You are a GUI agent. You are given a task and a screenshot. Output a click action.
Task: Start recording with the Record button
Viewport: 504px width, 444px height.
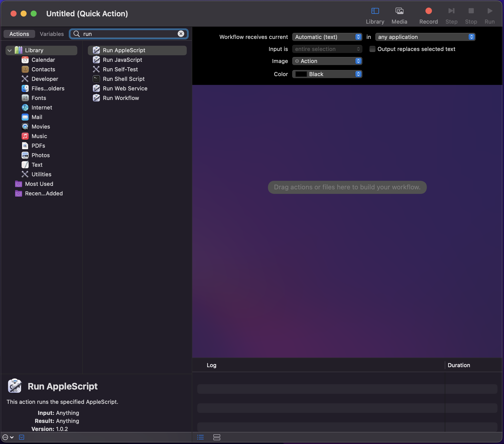point(428,16)
